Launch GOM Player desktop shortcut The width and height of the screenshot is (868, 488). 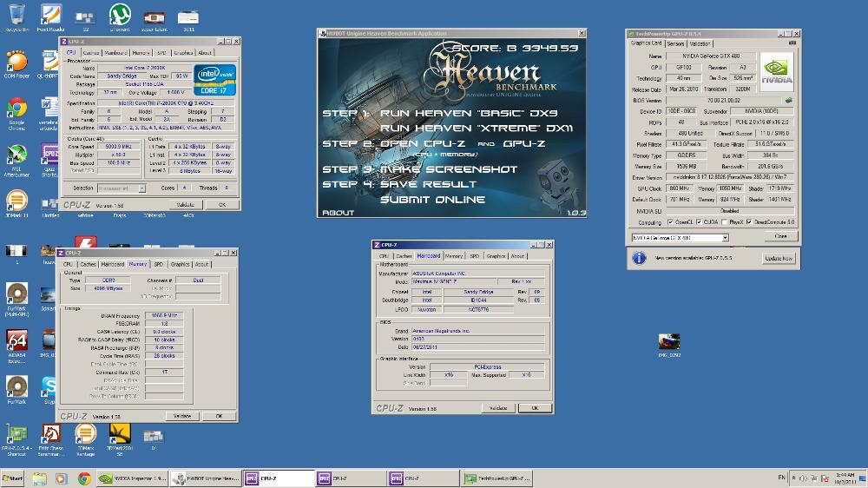point(16,63)
